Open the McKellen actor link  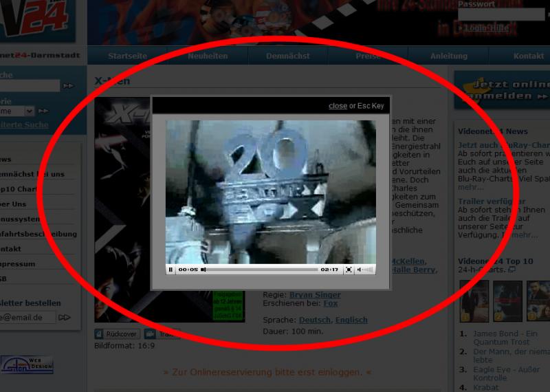point(409,261)
